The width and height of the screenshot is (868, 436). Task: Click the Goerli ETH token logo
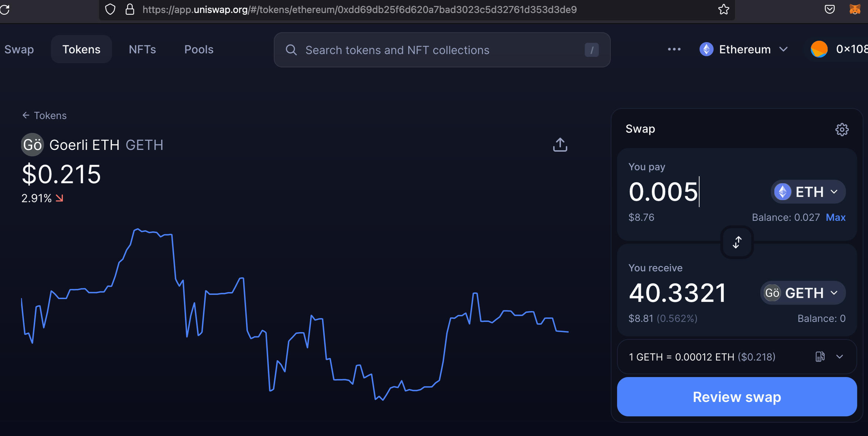click(33, 145)
